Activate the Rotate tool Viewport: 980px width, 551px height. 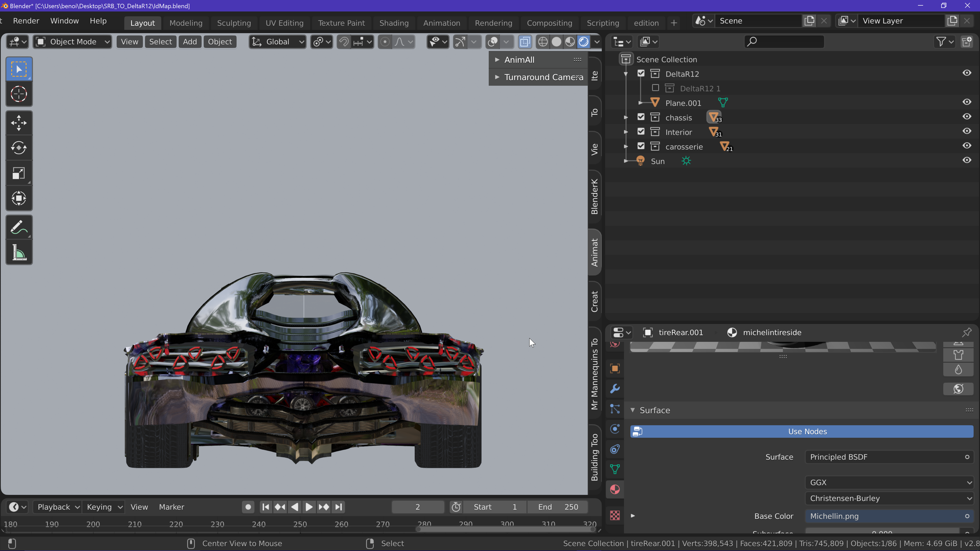tap(19, 148)
